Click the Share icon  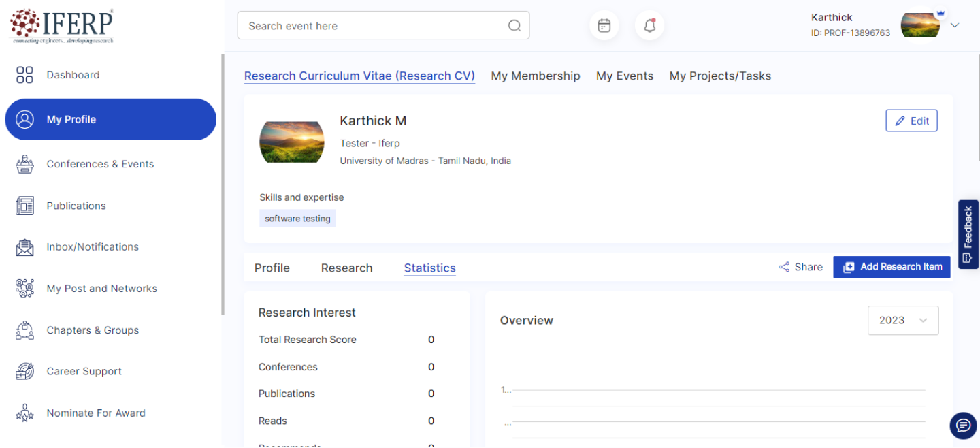[x=784, y=267]
